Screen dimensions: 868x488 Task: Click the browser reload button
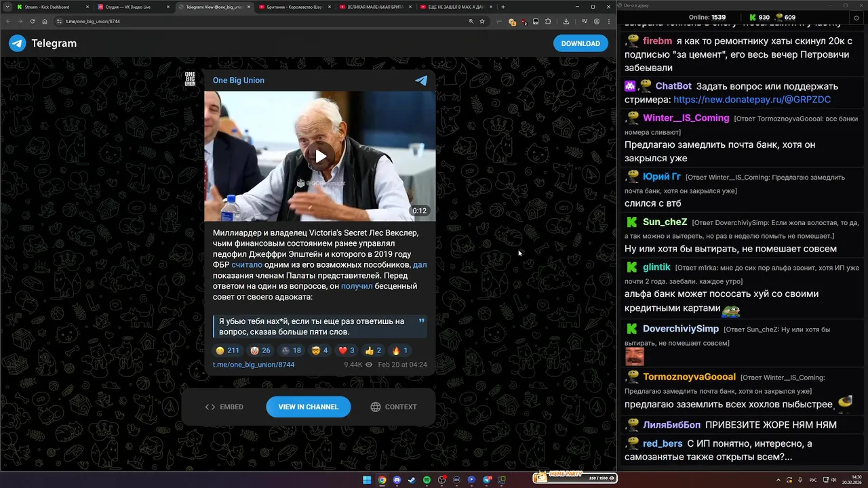[x=33, y=21]
